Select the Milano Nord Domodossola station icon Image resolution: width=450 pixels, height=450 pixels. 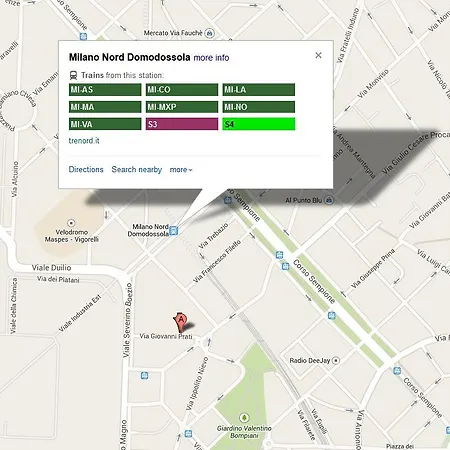click(x=174, y=231)
